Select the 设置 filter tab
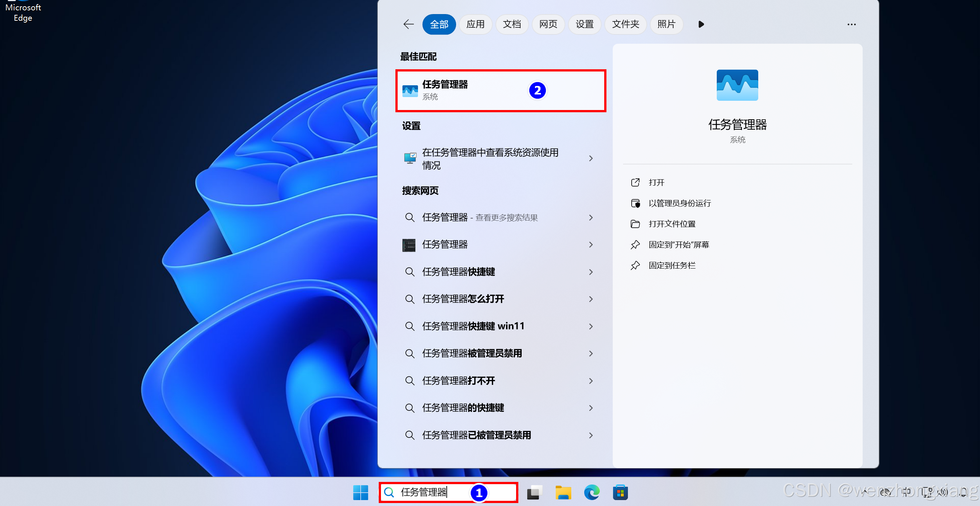 (584, 24)
